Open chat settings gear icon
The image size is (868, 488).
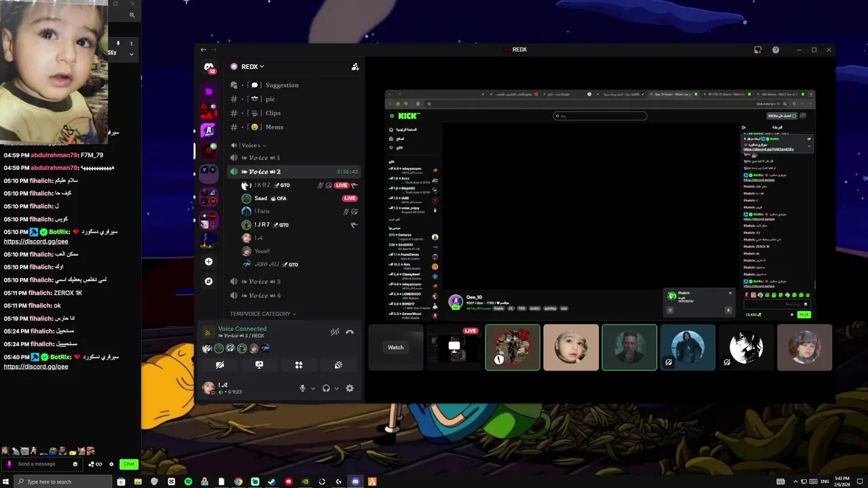point(111,464)
